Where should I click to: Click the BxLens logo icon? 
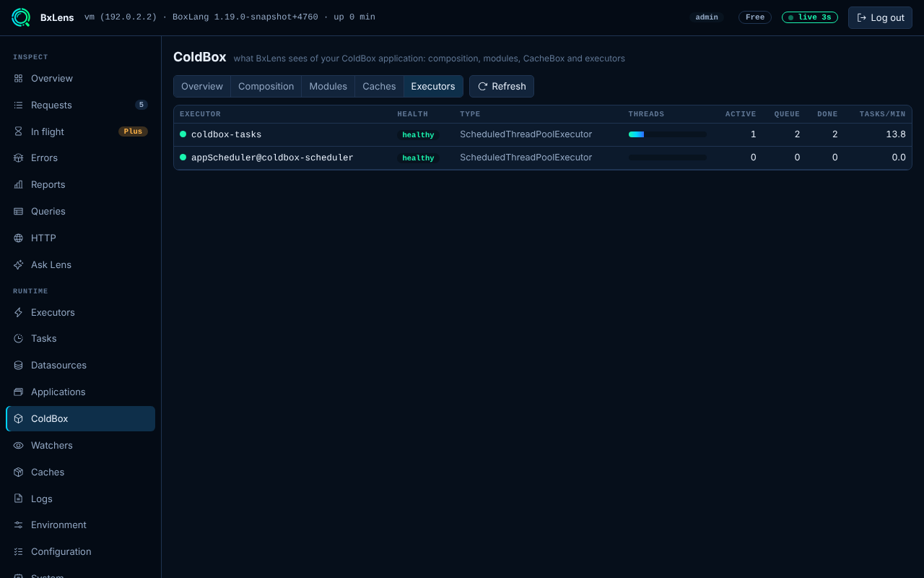21,17
